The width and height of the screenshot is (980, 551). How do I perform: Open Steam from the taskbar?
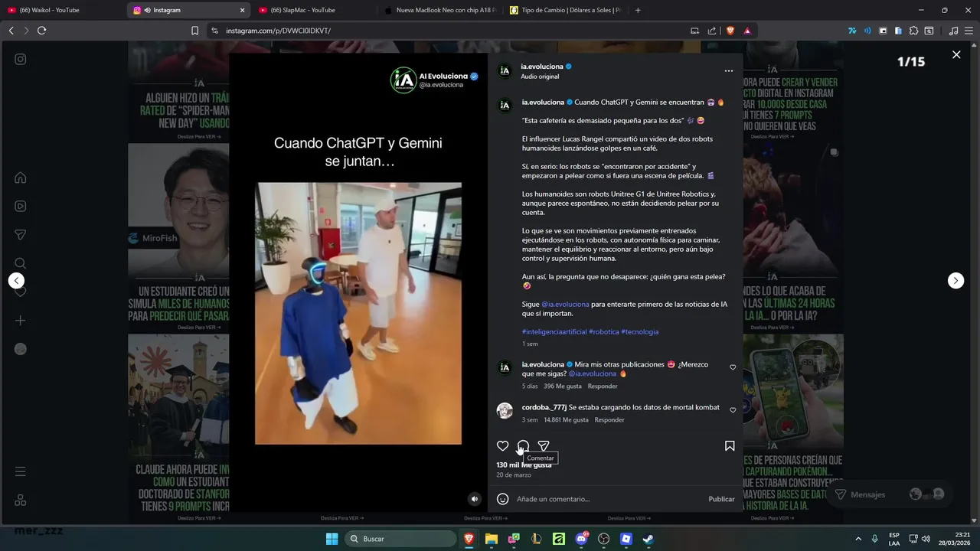[648, 539]
